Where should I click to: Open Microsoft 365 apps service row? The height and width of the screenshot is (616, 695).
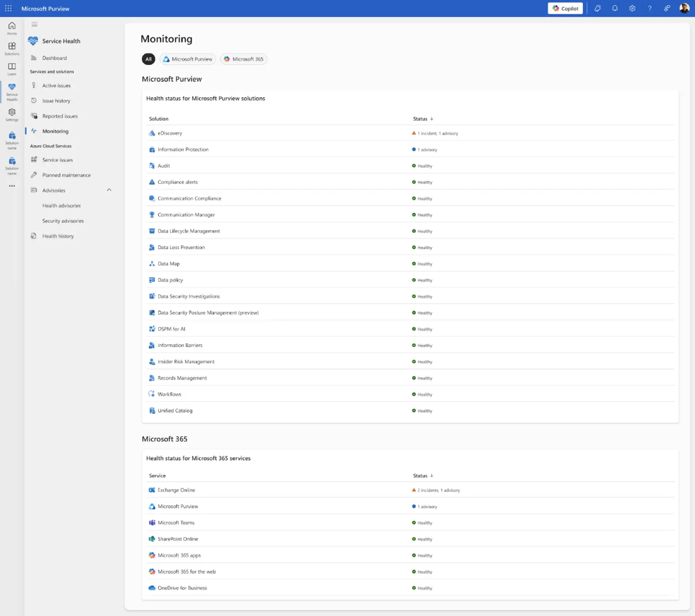(410, 555)
